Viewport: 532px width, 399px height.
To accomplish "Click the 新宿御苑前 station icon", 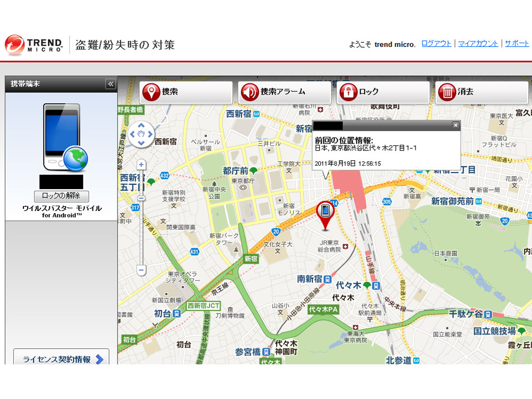I will pos(479,201).
